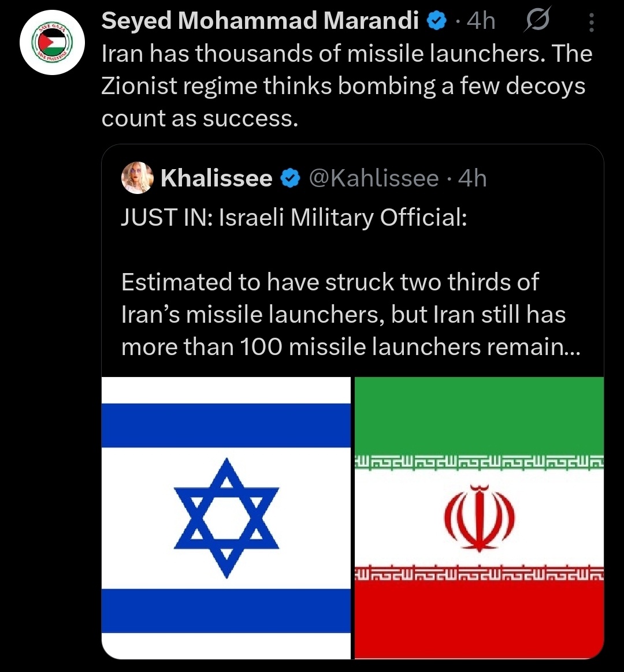Click the upper blue stripe of Israel flag
The height and width of the screenshot is (672, 624).
click(x=226, y=425)
